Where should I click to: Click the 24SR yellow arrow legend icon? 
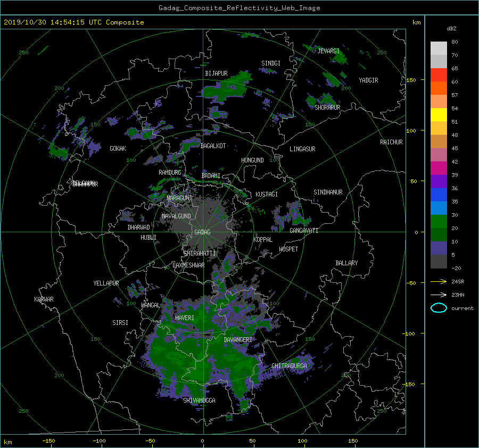[439, 281]
